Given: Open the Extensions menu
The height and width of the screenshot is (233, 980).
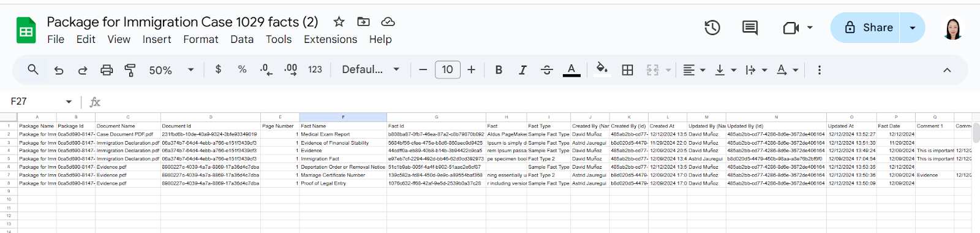Looking at the screenshot, I should (331, 39).
